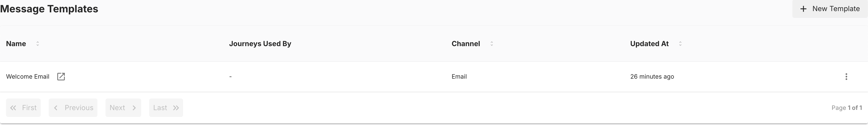Image resolution: width=868 pixels, height=125 pixels.
Task: Click the left chevron on Previous
Action: tap(56, 108)
